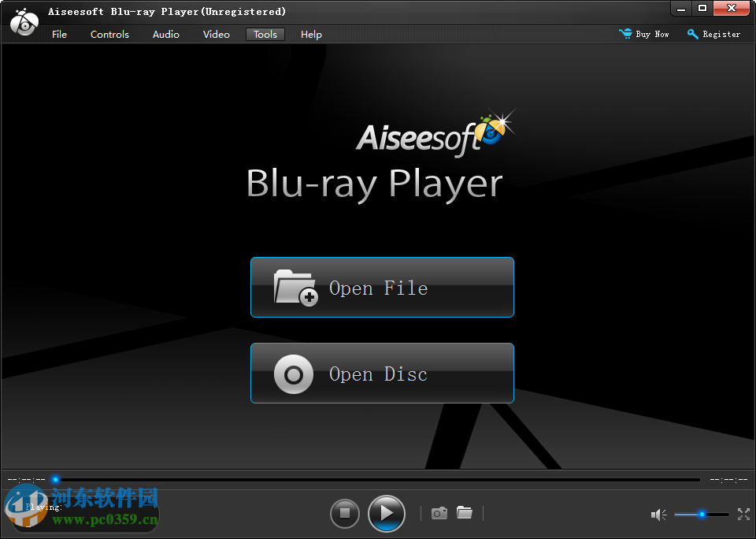Screen dimensions: 756x539
Task: Click the Open File button
Action: pyautogui.click(x=382, y=288)
